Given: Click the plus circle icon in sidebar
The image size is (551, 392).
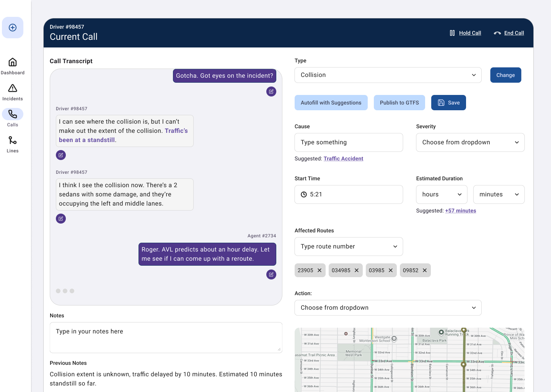Looking at the screenshot, I should 13,28.
